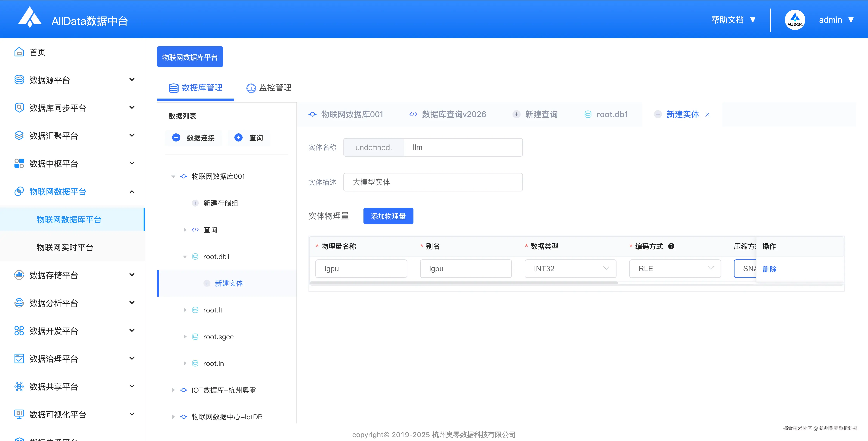
Task: Click the 查询 plus icon
Action: [x=238, y=137]
